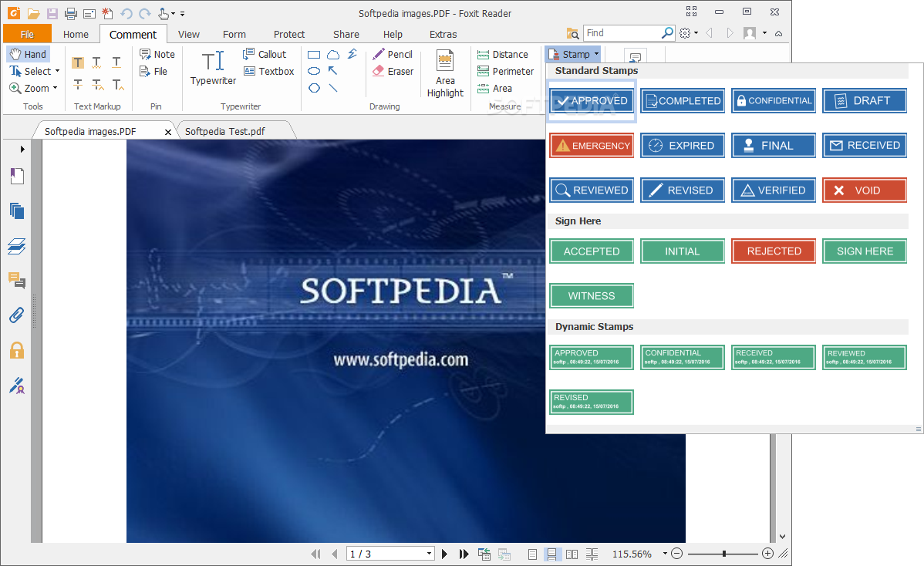Select the Eraser tool

click(393, 71)
